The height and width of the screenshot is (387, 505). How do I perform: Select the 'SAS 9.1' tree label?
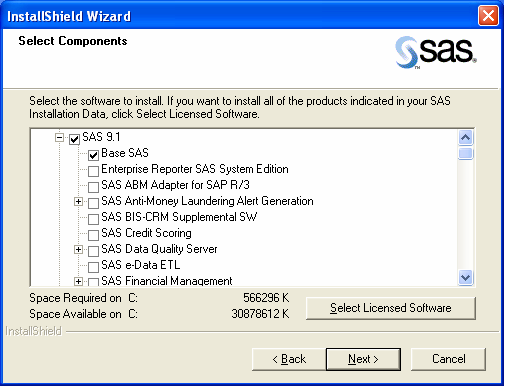point(101,137)
